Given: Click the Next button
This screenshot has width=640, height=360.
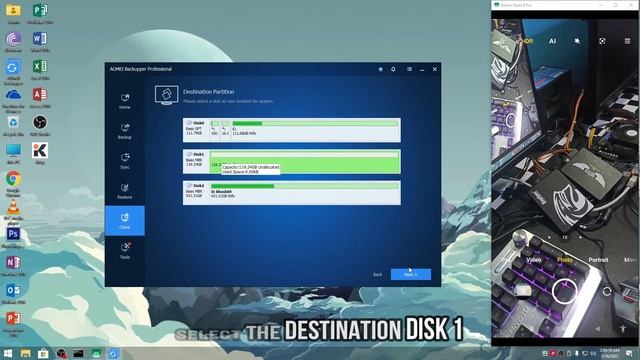Looking at the screenshot, I should click(411, 274).
